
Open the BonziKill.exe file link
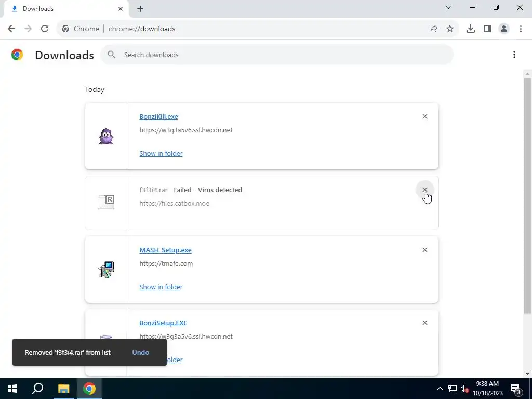pos(158,116)
